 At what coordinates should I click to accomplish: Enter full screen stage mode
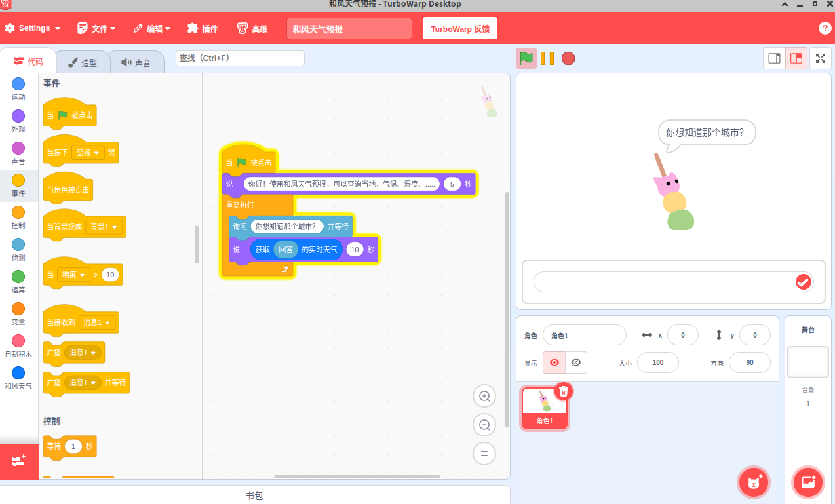820,58
